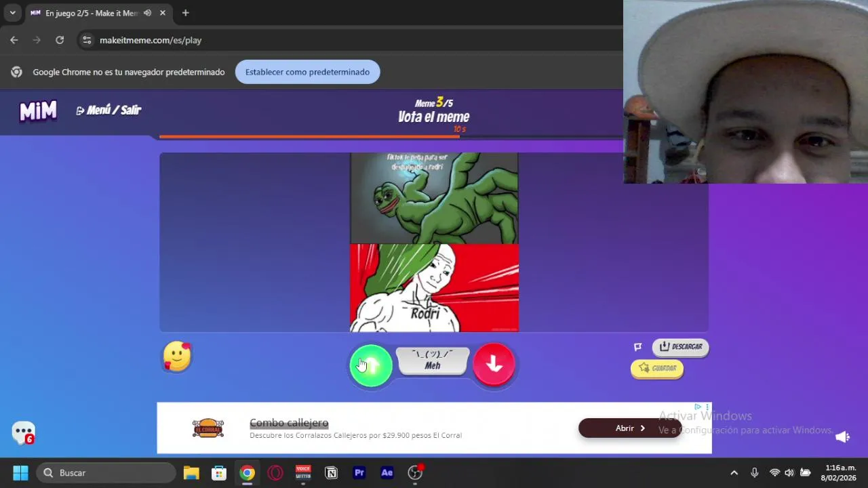Screen dimensions: 868x488
Task: Report the meme with flag icon
Action: coord(637,347)
